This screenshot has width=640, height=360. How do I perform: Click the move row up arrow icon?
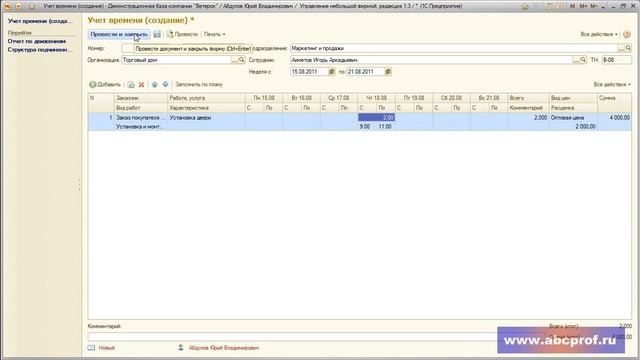click(154, 84)
